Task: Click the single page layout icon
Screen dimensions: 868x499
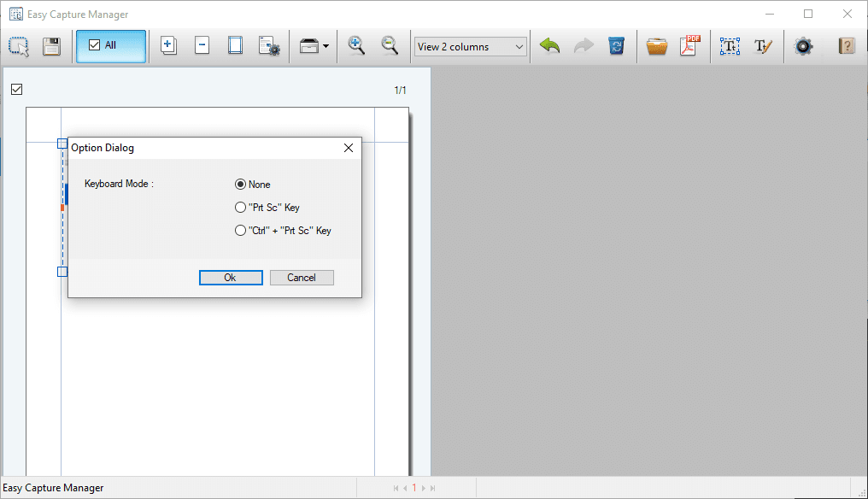Action: point(235,45)
